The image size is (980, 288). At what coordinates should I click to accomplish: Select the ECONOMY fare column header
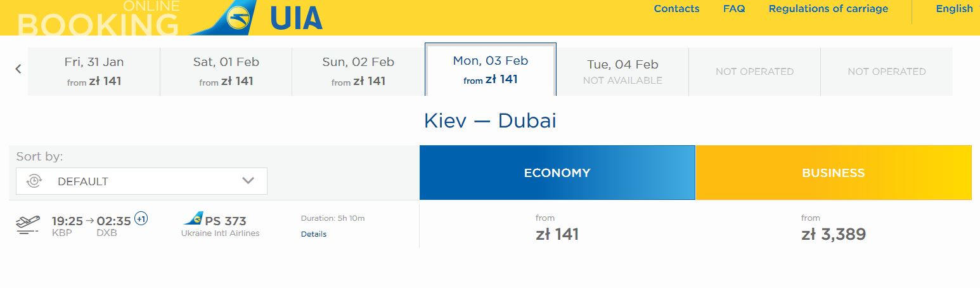[x=557, y=173]
